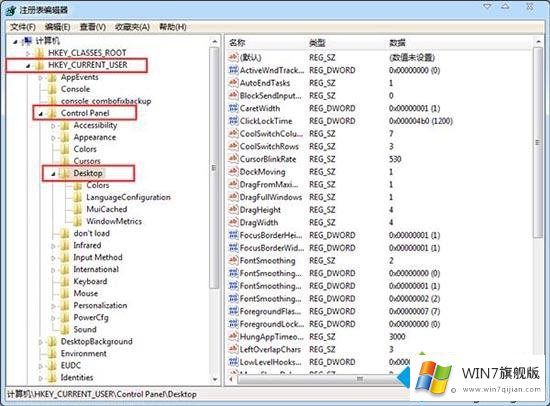
Task: Click the string icon of HungAppTimeo value
Action: (x=233, y=336)
